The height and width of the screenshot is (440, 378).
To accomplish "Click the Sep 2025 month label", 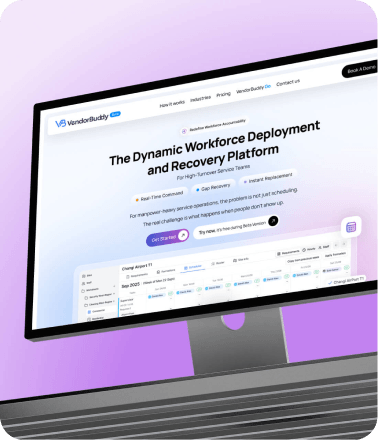I will pos(130,285).
